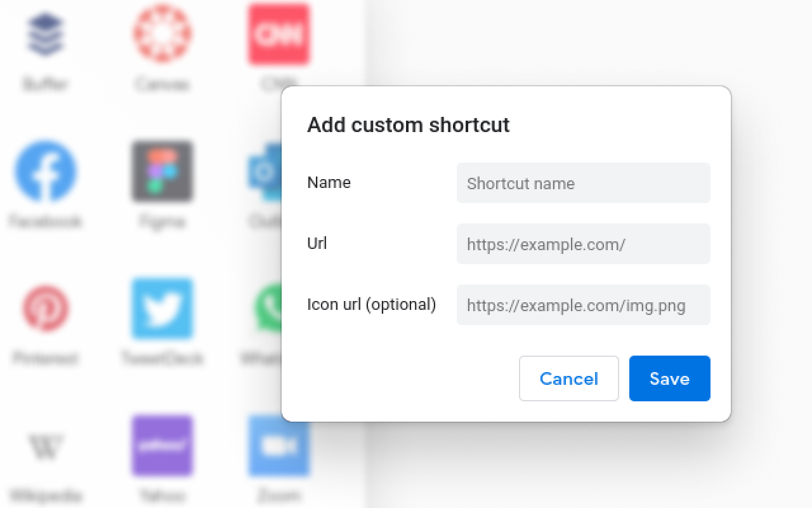Click the Add custom shortcut dialog title
This screenshot has height=508, width=812.
408,124
